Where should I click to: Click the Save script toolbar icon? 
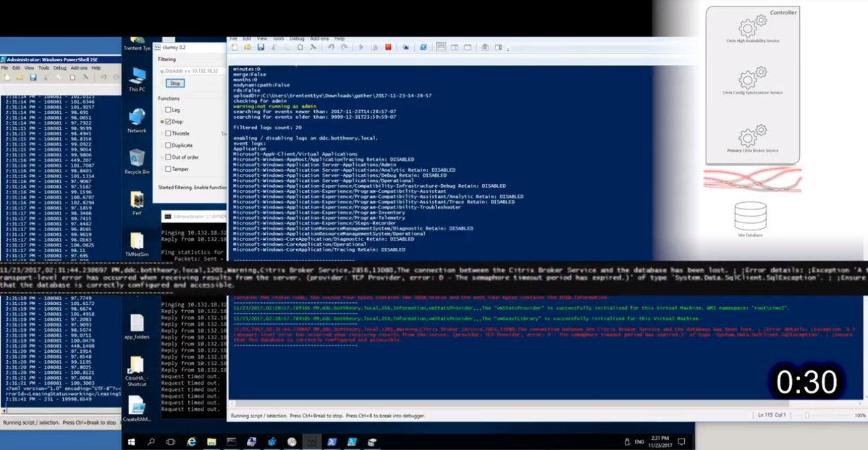click(x=260, y=47)
